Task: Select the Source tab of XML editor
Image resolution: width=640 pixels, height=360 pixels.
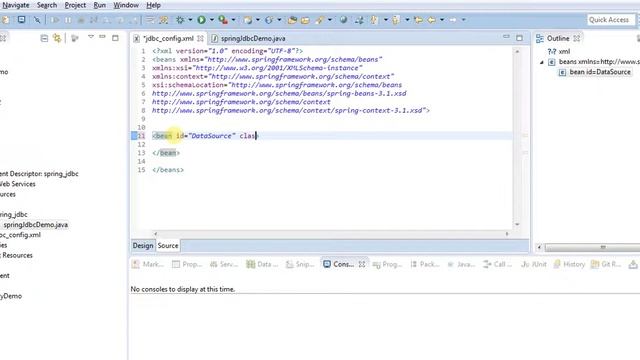Action: pos(168,246)
